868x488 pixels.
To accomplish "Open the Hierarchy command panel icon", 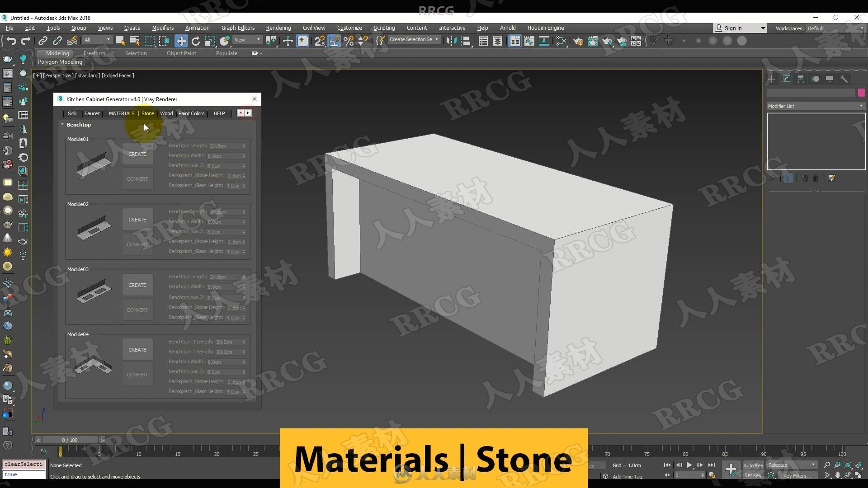I will tap(801, 79).
